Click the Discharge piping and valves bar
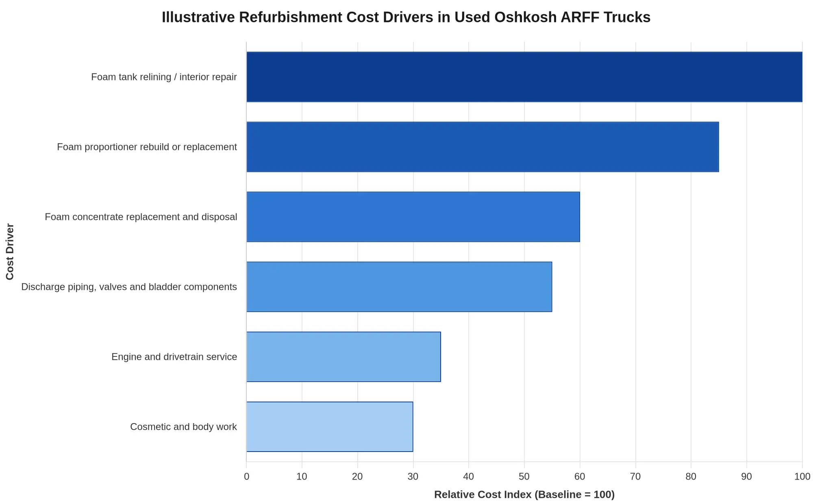Image resolution: width=813 pixels, height=504 pixels. point(399,287)
